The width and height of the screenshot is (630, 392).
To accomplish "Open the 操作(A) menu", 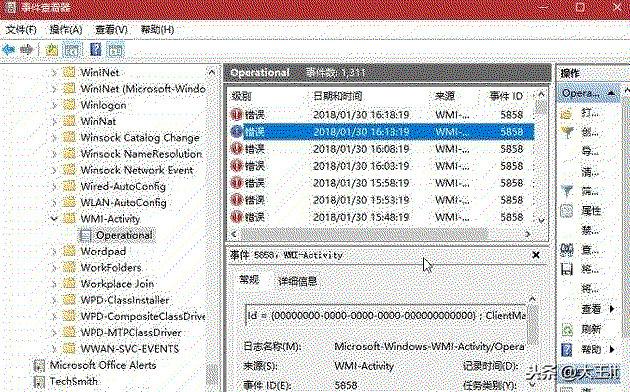I will click(65, 30).
